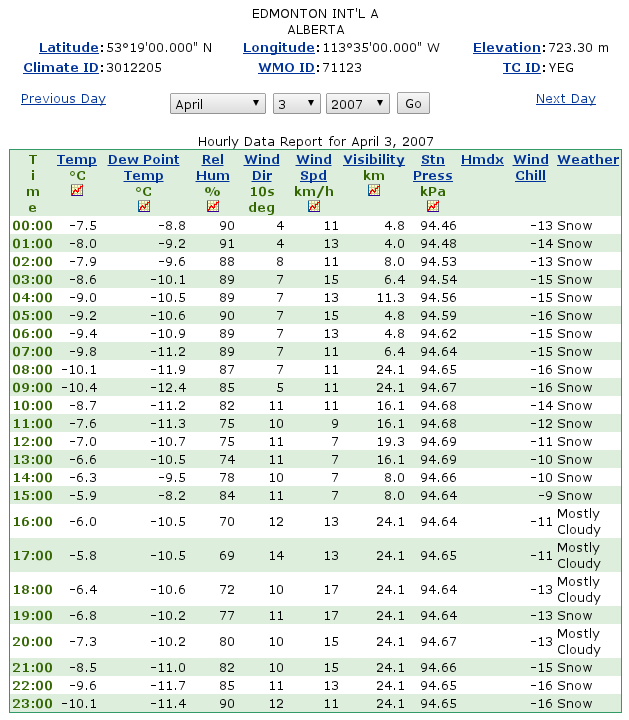Image resolution: width=629 pixels, height=720 pixels.
Task: Click the Dew Point Temp graph icon
Action: click(x=143, y=206)
